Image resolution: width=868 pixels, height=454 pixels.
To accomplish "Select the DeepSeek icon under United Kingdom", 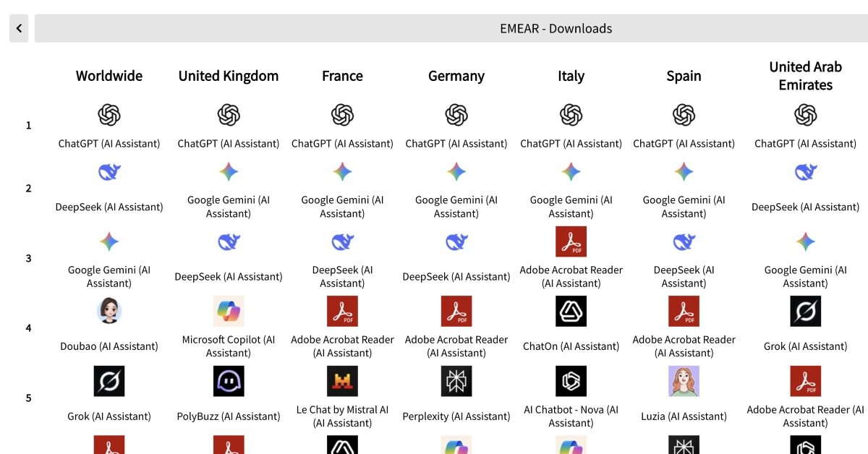I will (229, 241).
